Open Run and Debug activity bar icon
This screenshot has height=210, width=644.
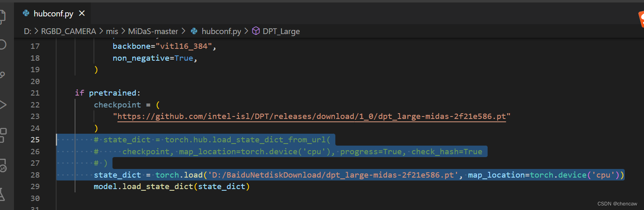click(x=3, y=105)
